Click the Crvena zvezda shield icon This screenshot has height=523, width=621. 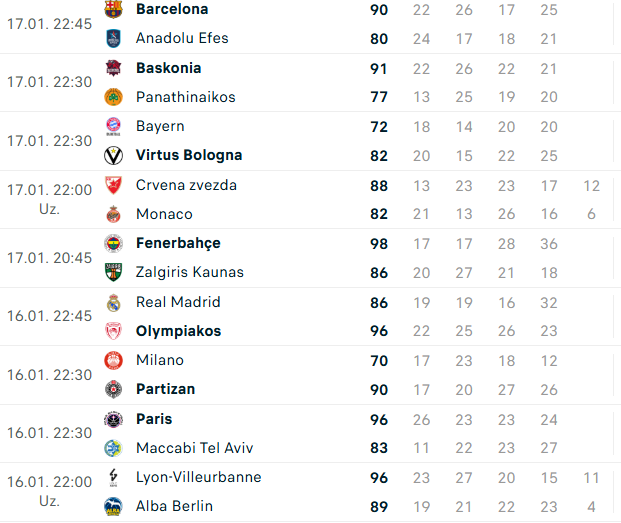(113, 185)
